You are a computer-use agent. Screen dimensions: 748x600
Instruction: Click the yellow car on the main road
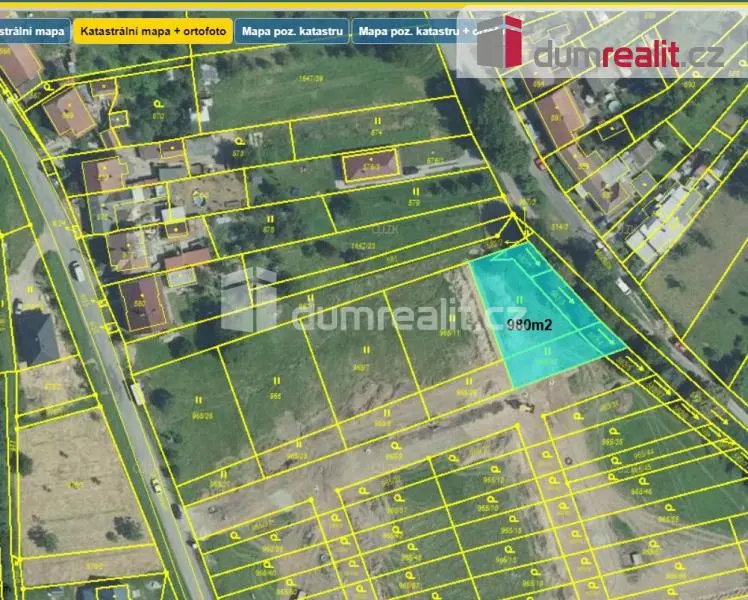[x=156, y=486]
